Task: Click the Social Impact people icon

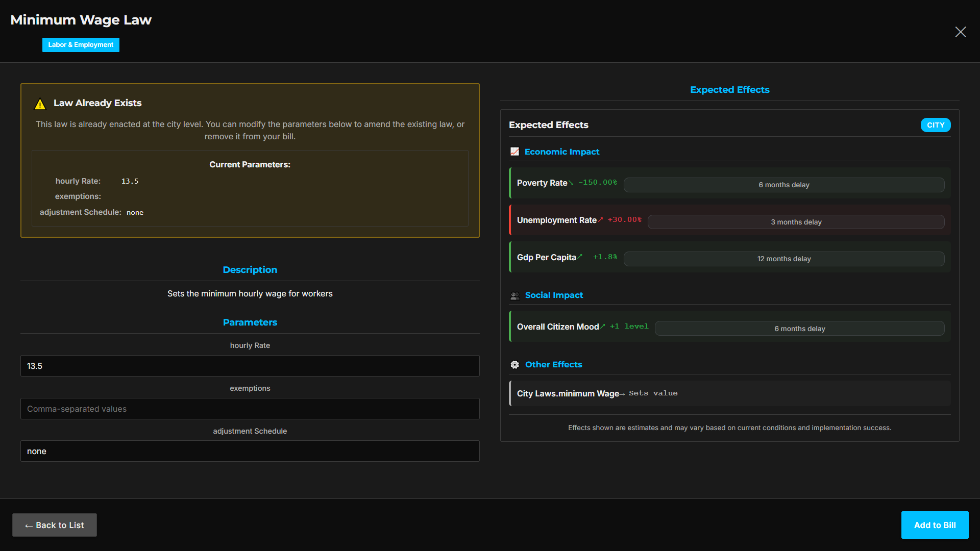Action: pos(514,295)
